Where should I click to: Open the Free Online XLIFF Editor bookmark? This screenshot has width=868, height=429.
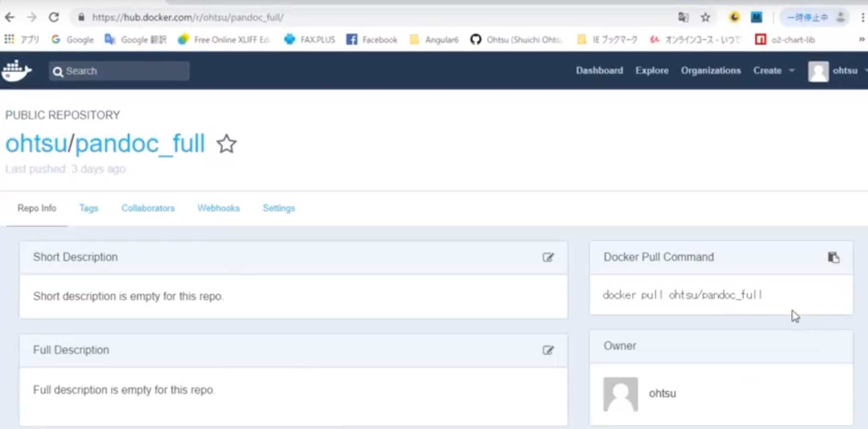pos(224,40)
